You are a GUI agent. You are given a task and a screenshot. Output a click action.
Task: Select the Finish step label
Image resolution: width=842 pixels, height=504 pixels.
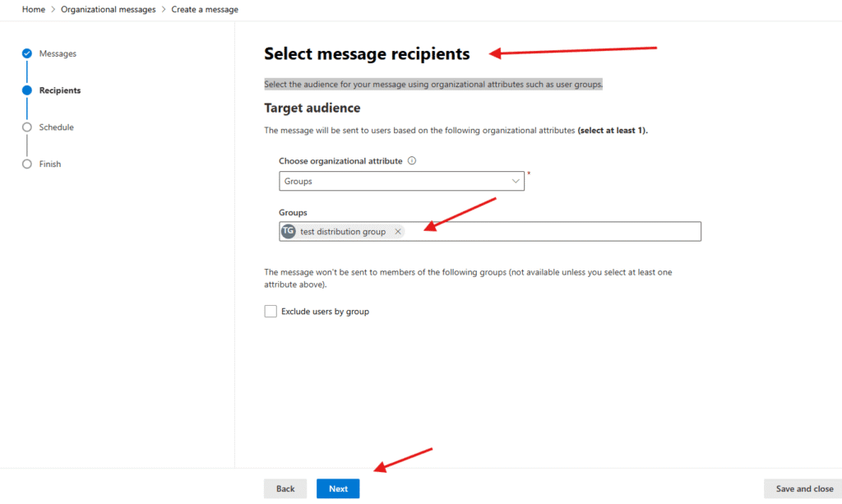coord(50,164)
